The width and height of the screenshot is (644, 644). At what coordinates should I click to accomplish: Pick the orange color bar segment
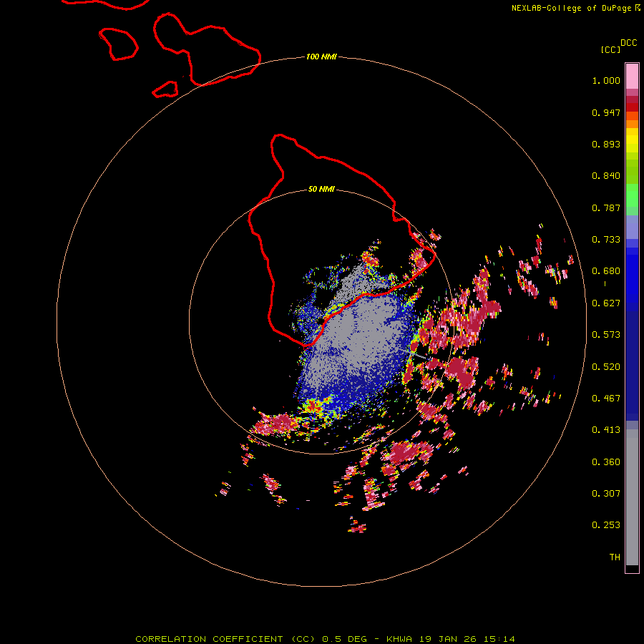632,124
